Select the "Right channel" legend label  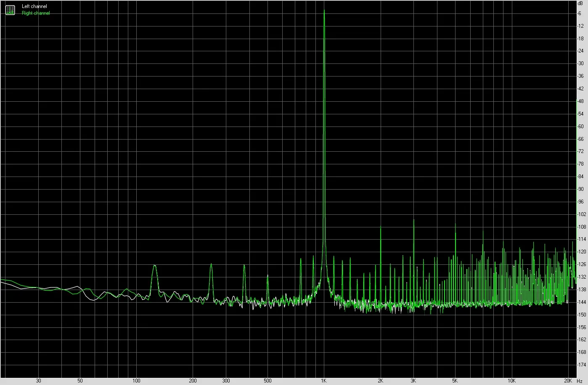click(x=36, y=13)
